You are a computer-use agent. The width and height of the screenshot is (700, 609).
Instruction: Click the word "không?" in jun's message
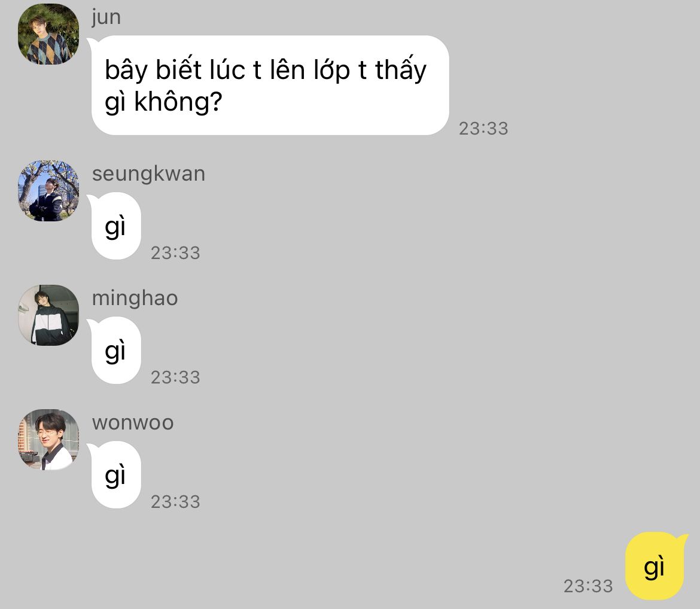(178, 102)
